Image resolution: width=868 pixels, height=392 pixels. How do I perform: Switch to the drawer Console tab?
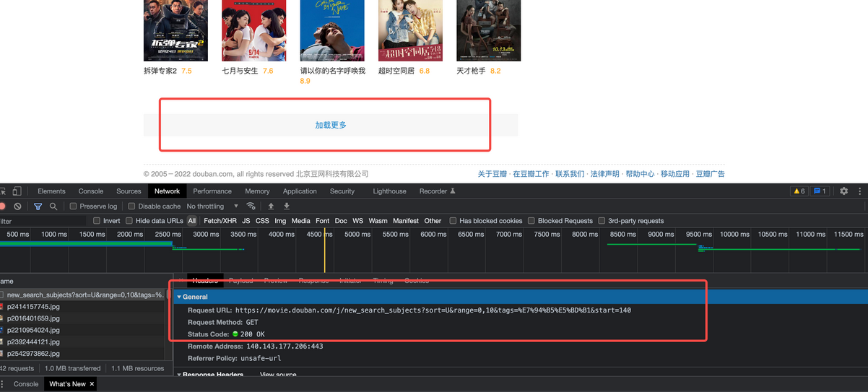pyautogui.click(x=26, y=384)
